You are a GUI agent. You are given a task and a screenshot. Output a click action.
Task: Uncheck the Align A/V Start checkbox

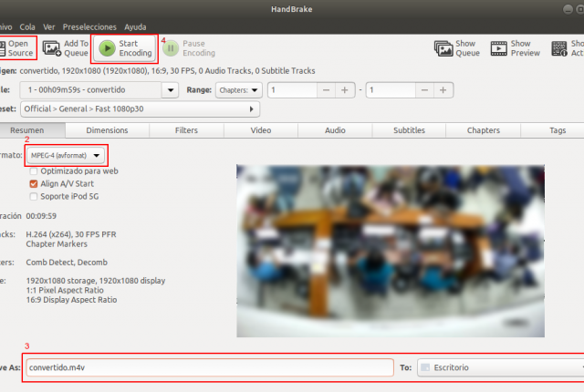[34, 184]
